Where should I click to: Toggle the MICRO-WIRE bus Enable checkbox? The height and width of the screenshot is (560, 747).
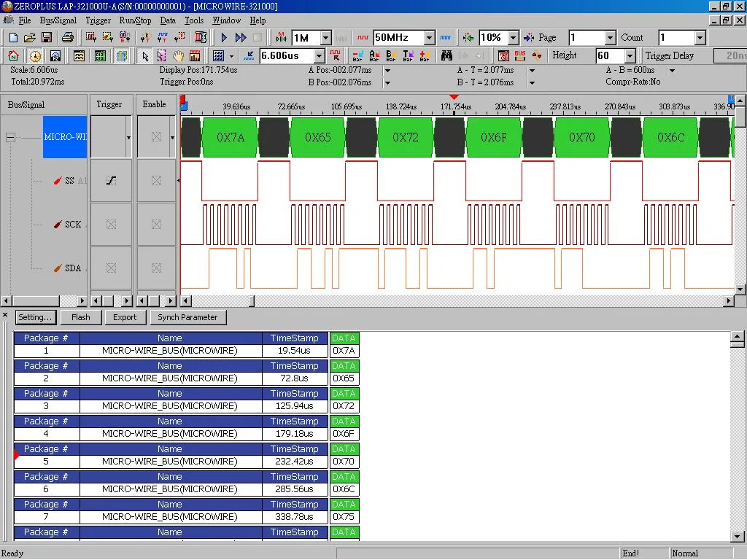(156, 137)
